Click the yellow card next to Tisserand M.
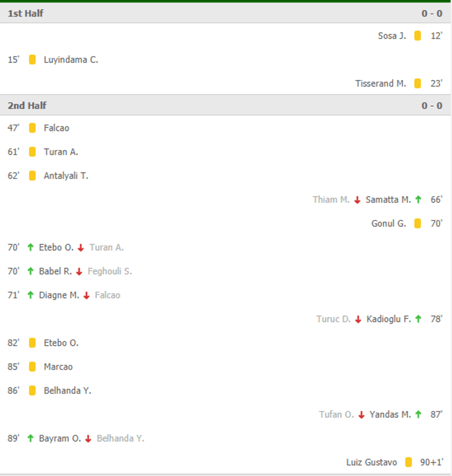Viewport: 452px width, 476px height. pos(417,83)
